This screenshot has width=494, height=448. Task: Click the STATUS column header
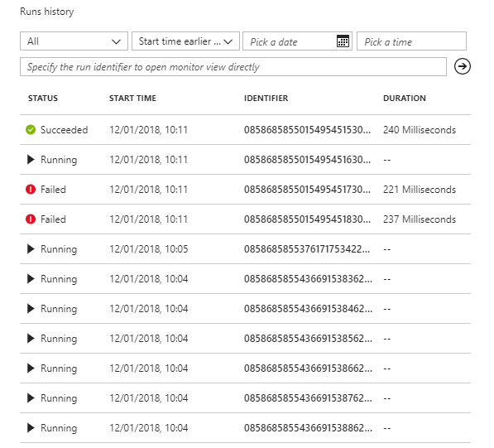click(43, 98)
